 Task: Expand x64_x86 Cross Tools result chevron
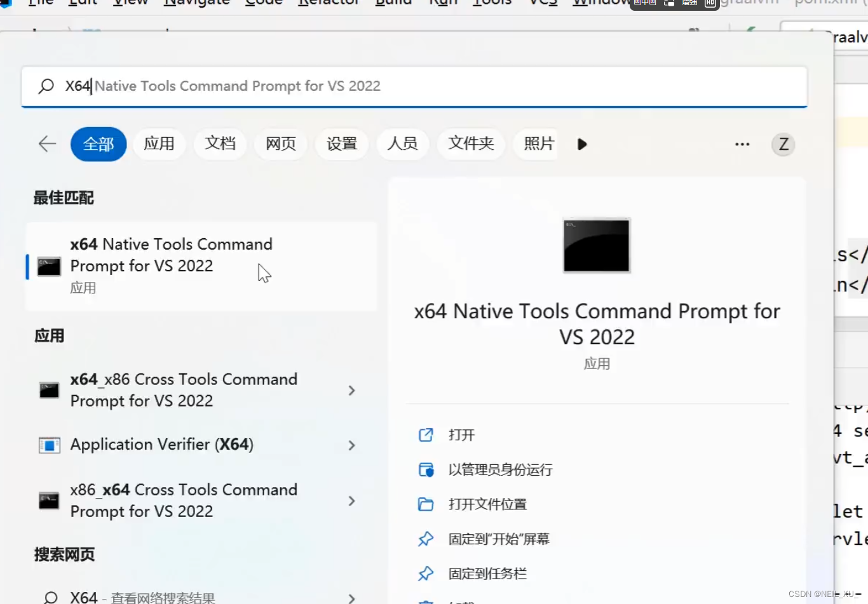pos(351,391)
